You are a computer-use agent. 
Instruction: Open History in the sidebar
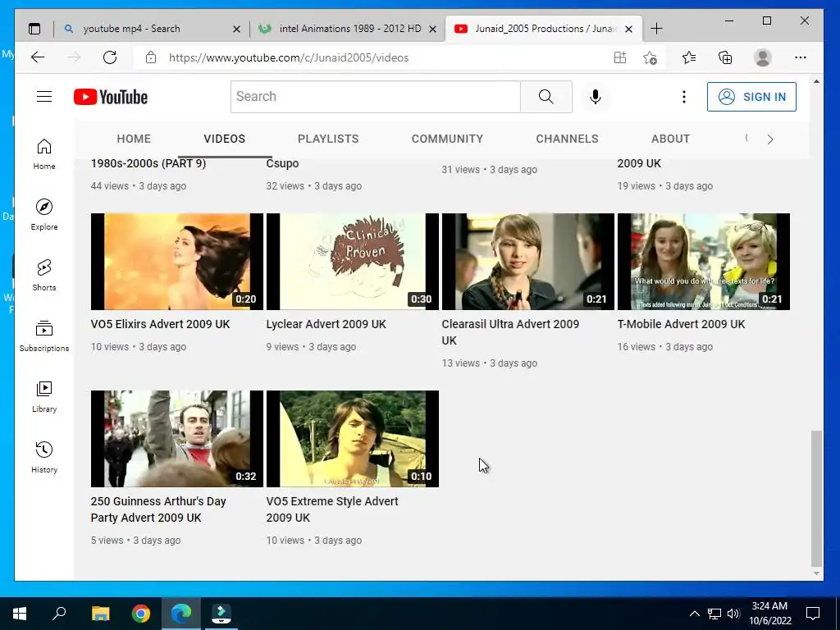click(x=44, y=457)
